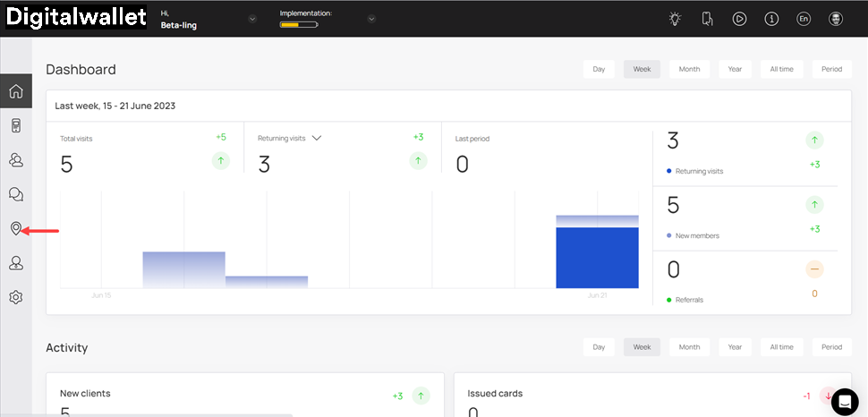Click the short light purple chart bar
This screenshot has width=868, height=417.
coord(267,282)
